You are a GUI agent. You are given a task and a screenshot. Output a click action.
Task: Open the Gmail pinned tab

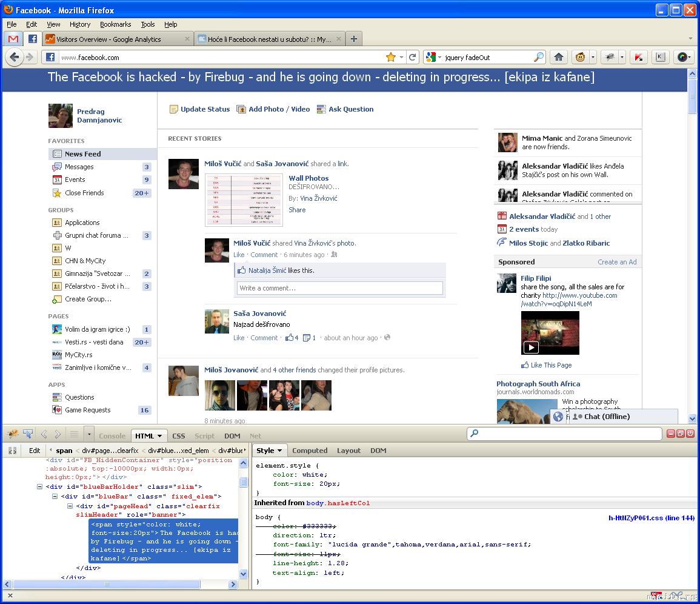pyautogui.click(x=13, y=39)
